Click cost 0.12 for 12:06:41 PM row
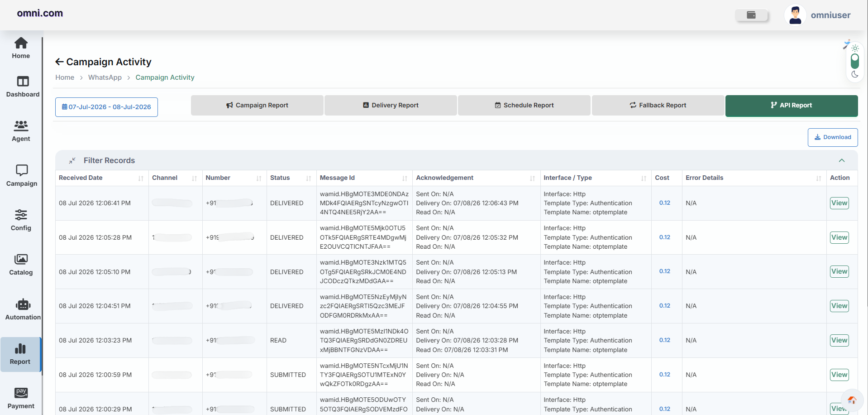 click(x=664, y=203)
